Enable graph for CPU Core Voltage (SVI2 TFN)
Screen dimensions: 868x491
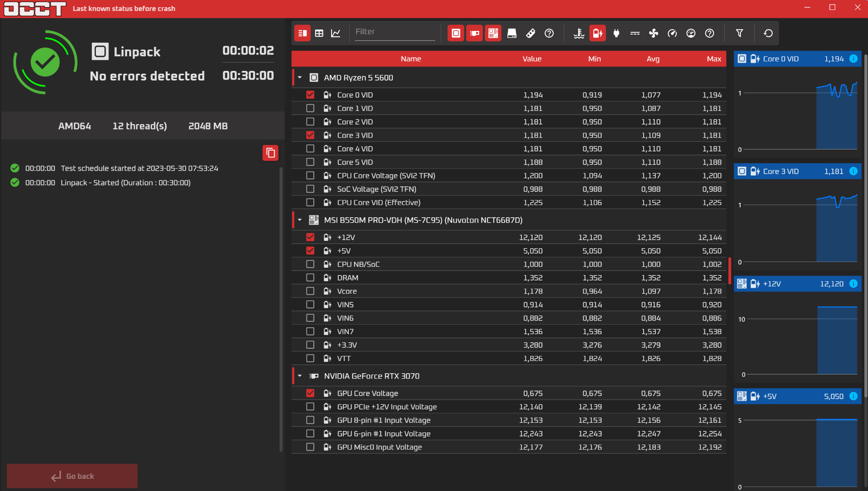[310, 175]
